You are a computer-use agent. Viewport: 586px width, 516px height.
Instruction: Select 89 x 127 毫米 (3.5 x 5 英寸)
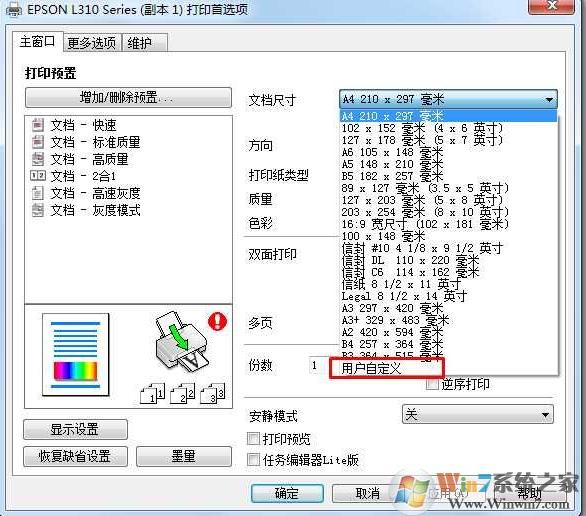click(448, 188)
